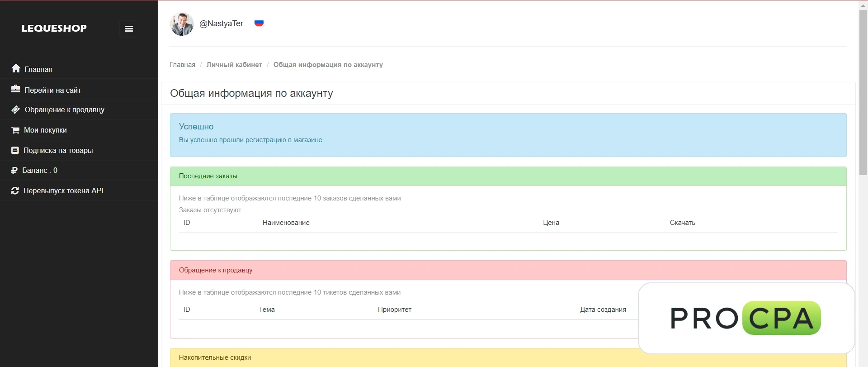Click the envelope icon beside Подписка на товары
The image size is (868, 367).
coord(15,150)
